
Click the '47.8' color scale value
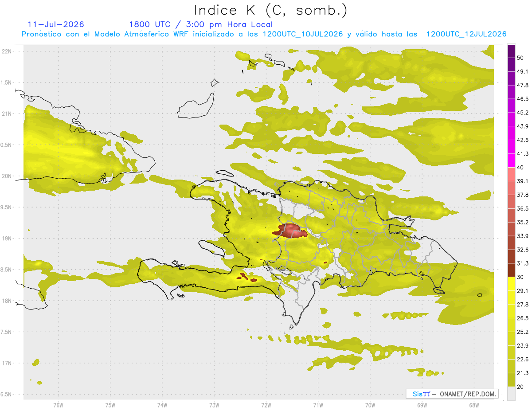pyautogui.click(x=523, y=85)
